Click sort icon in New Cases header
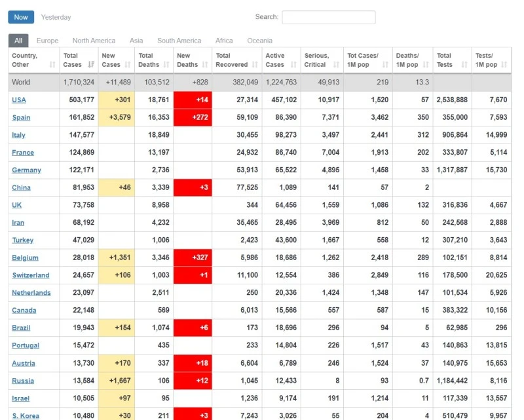Image resolution: width=524 pixels, height=420 pixels. [x=128, y=65]
